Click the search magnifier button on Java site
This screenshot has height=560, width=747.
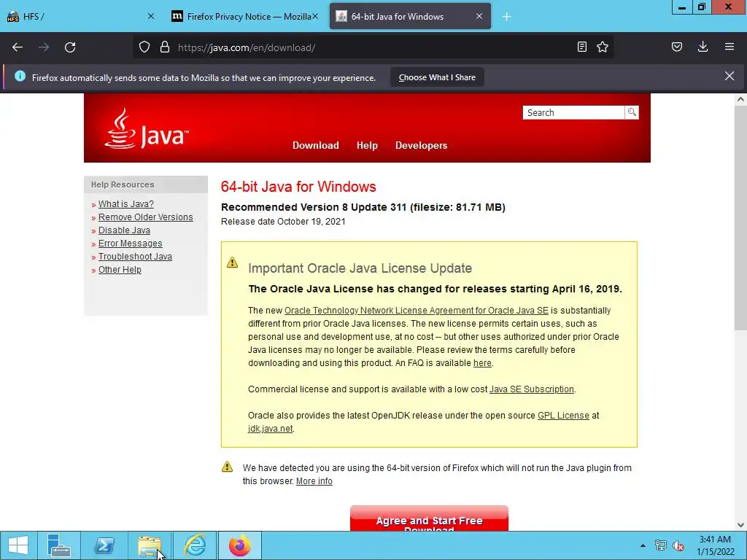(x=632, y=112)
